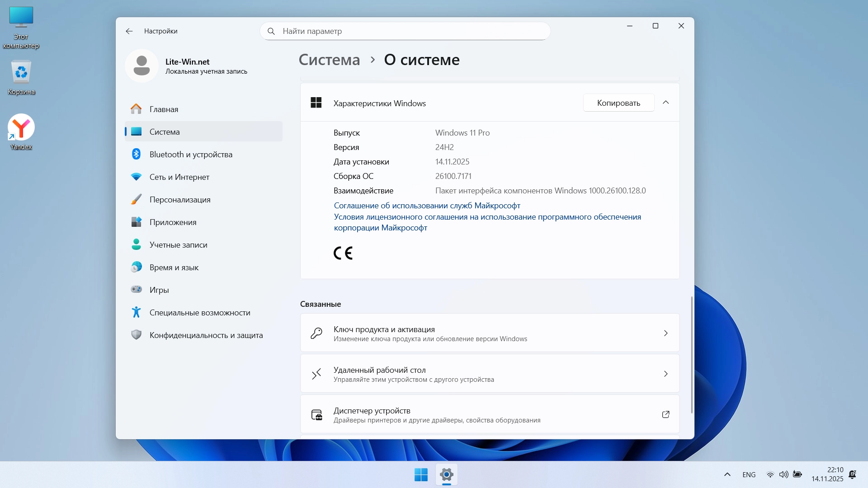Open Bluetooth и устройства section

[190, 155]
